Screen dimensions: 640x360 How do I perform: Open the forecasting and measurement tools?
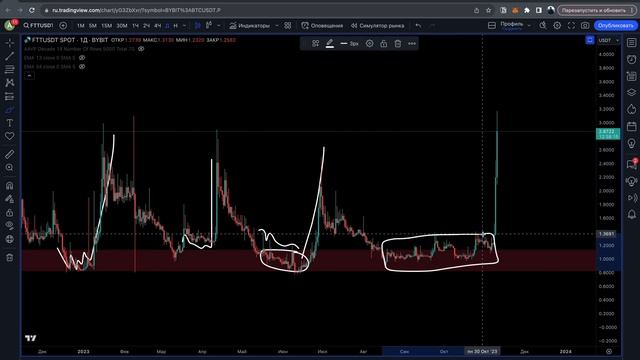9,96
